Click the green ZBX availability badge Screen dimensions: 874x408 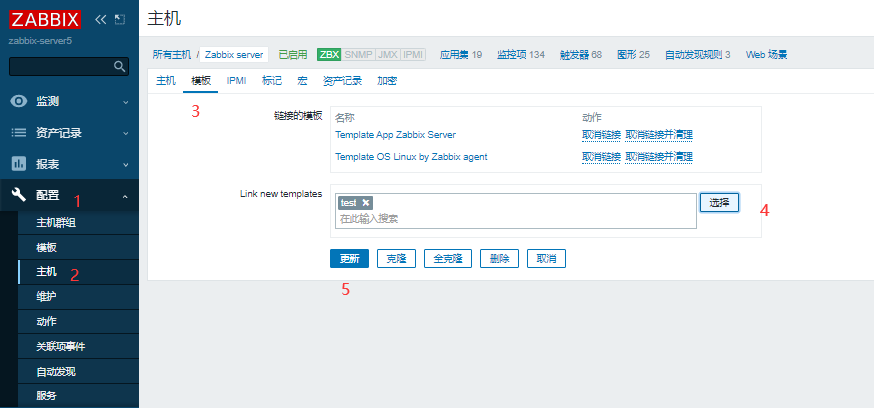[x=329, y=55]
